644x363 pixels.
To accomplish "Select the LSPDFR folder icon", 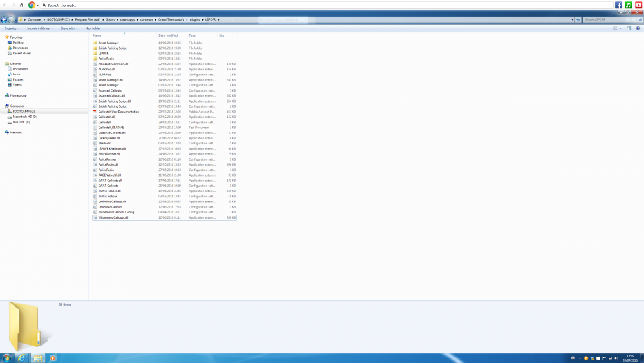I will [95, 54].
